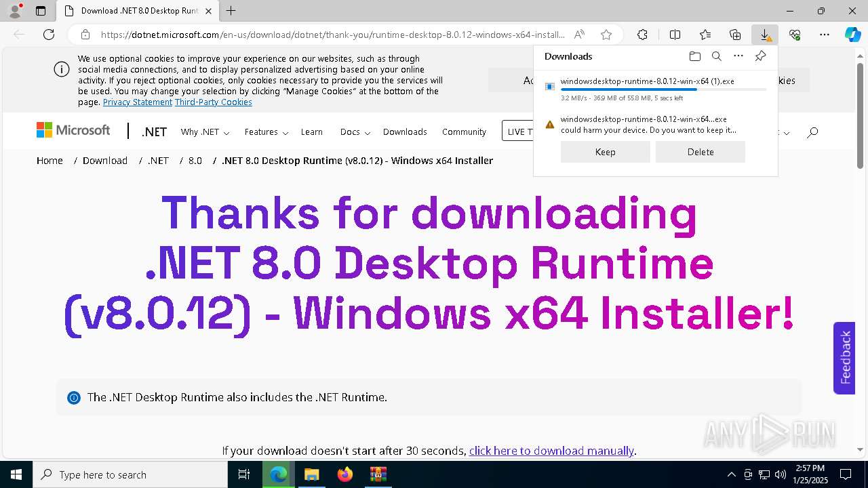Open the notification center icon

tap(846, 474)
